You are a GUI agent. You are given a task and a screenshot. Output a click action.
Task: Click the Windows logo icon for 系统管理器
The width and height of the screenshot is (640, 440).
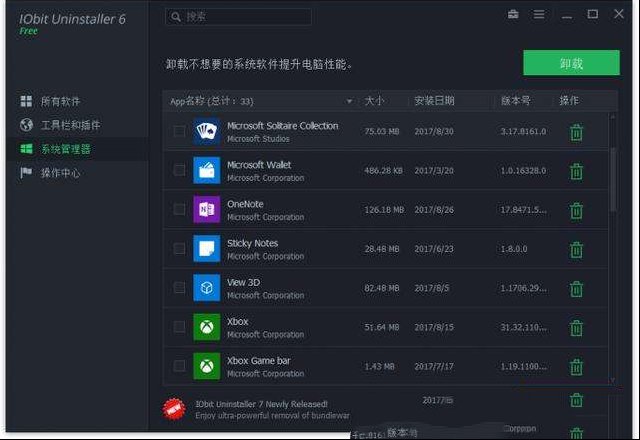(26, 149)
